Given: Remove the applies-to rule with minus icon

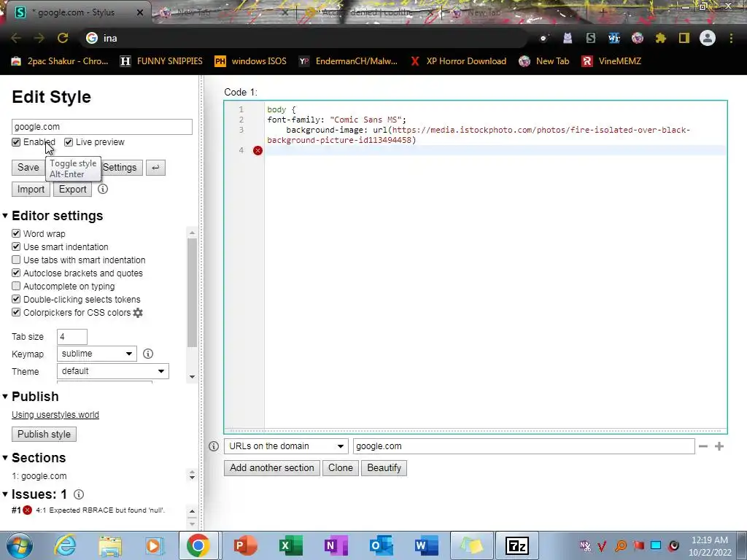Looking at the screenshot, I should (703, 446).
